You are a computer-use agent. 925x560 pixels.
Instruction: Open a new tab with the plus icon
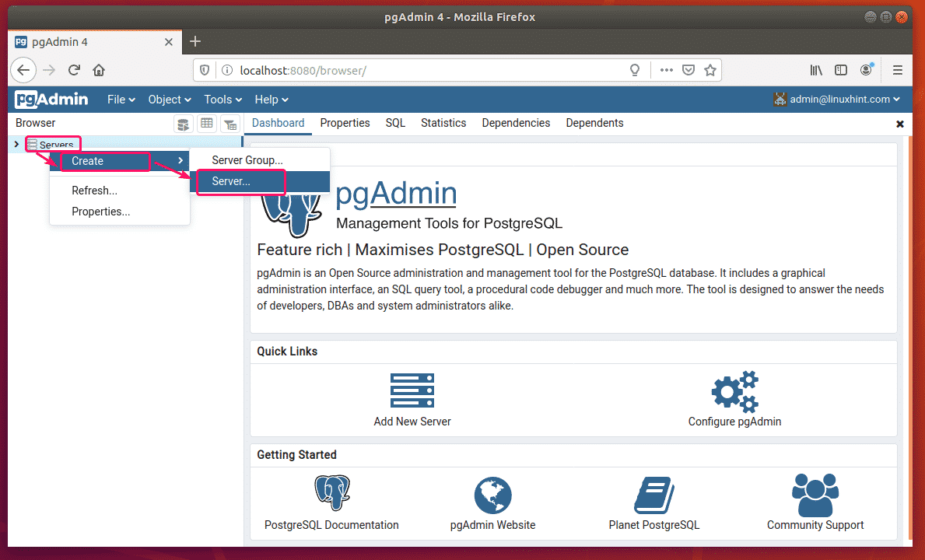point(195,41)
